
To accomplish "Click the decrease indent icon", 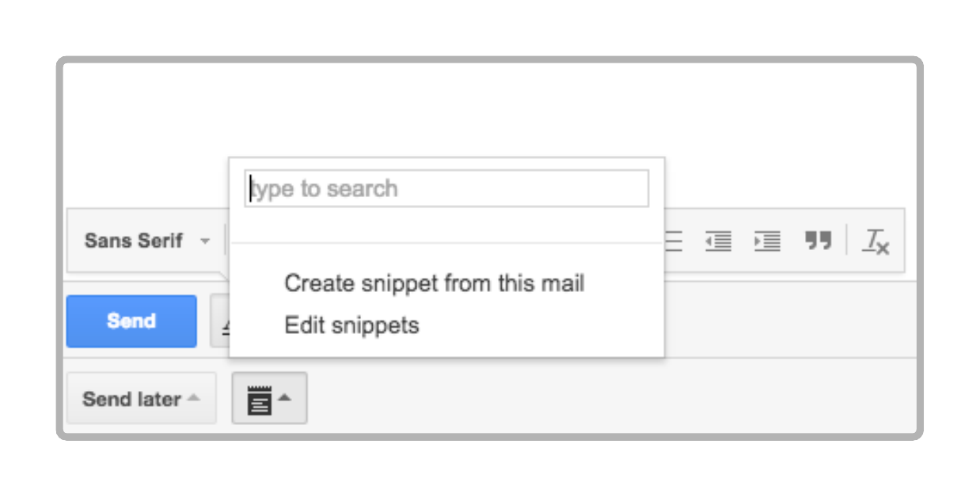I will pyautogui.click(x=718, y=241).
